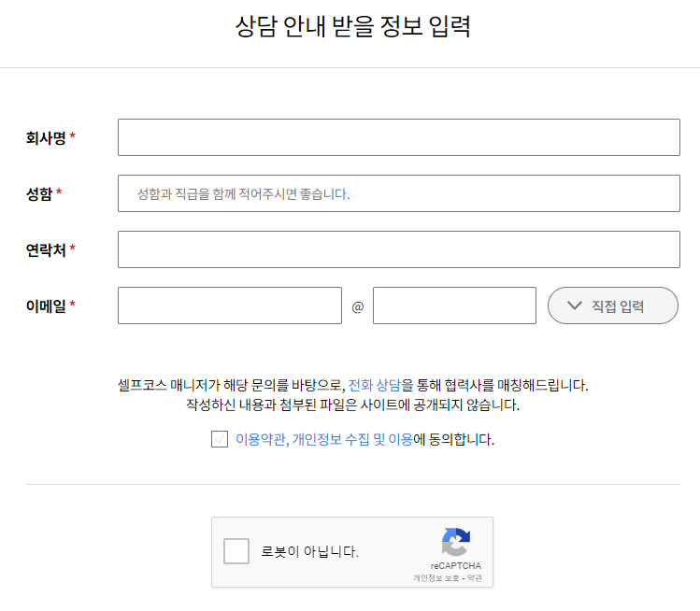The image size is (700, 611).
Task: Select the 연락처 contact input field
Action: [x=399, y=249]
